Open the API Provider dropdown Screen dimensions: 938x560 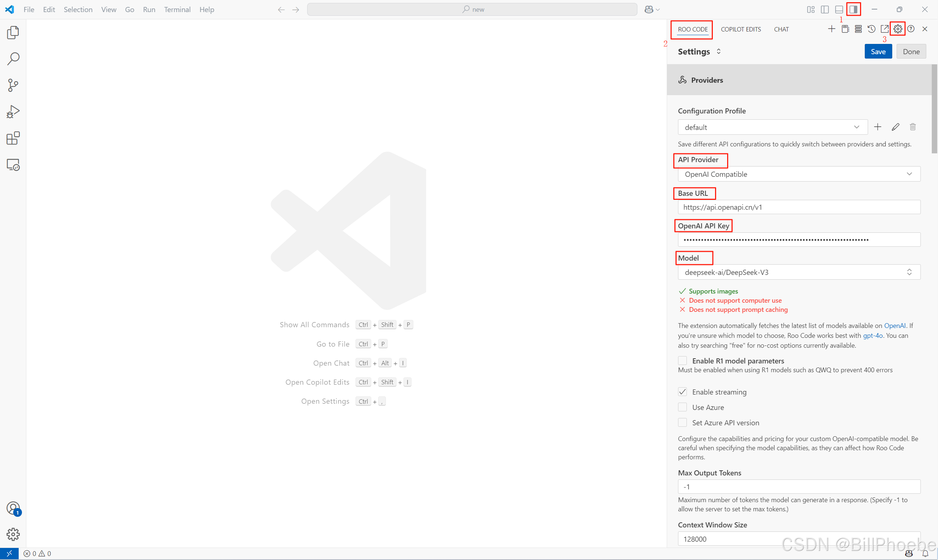point(799,174)
